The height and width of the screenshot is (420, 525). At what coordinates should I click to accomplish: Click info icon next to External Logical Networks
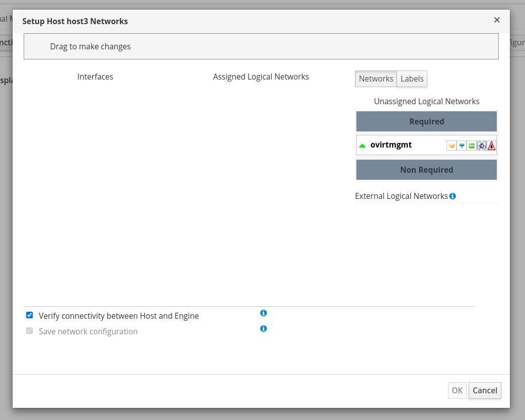click(x=453, y=196)
